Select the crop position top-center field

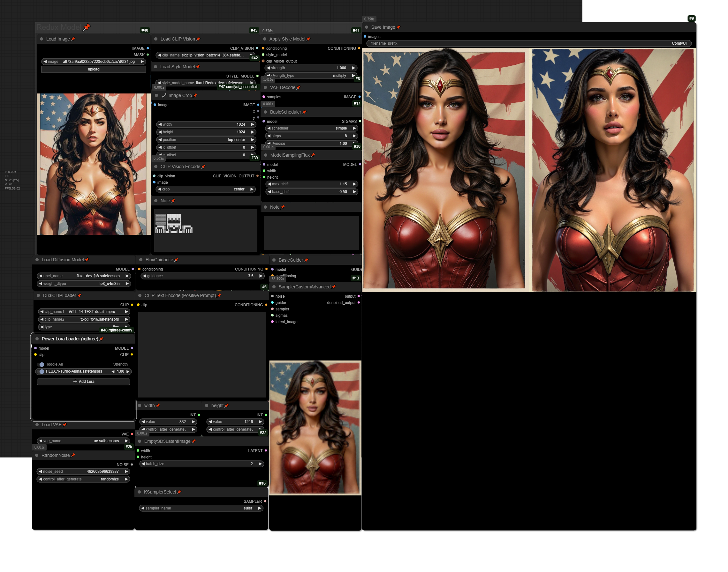coord(206,140)
